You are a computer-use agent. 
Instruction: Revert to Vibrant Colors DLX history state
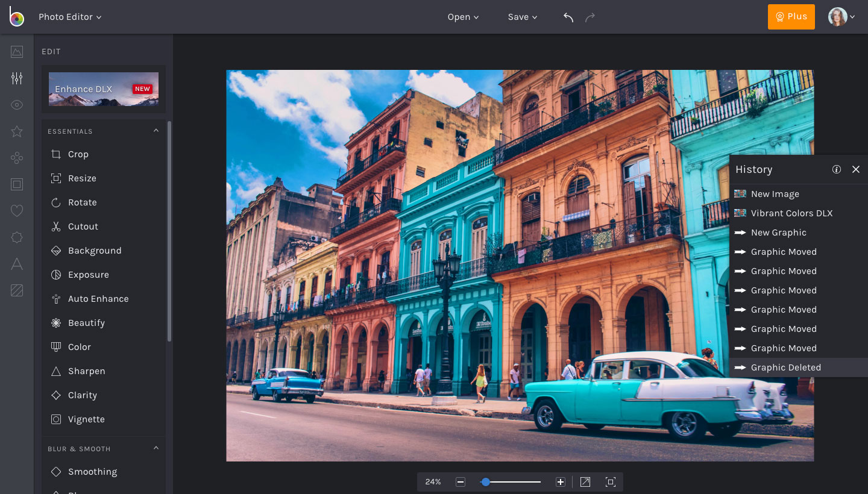point(791,213)
